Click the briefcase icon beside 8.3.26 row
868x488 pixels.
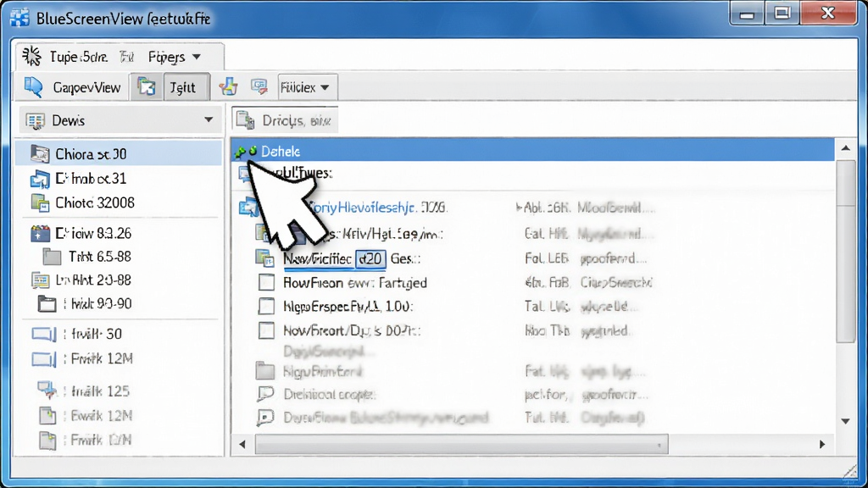(40, 234)
